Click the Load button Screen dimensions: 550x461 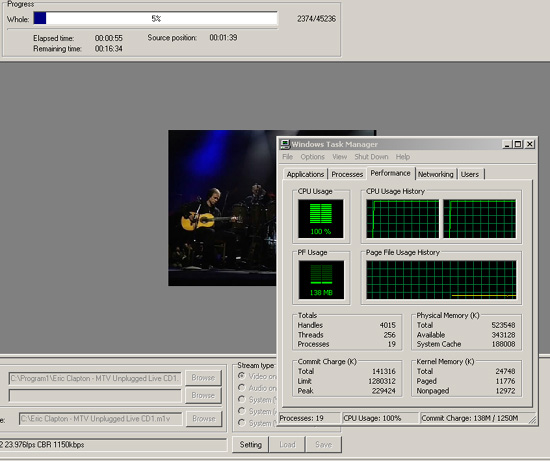(x=287, y=445)
